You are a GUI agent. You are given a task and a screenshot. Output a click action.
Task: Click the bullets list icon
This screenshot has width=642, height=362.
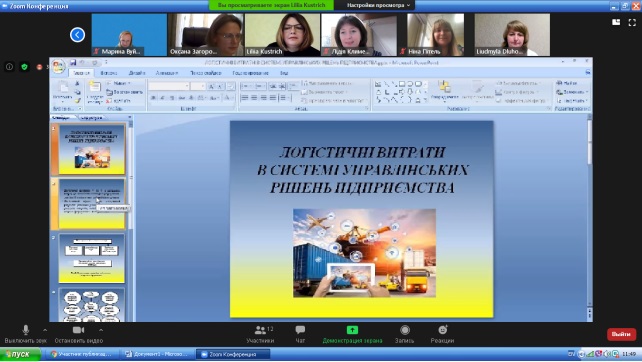point(246,86)
